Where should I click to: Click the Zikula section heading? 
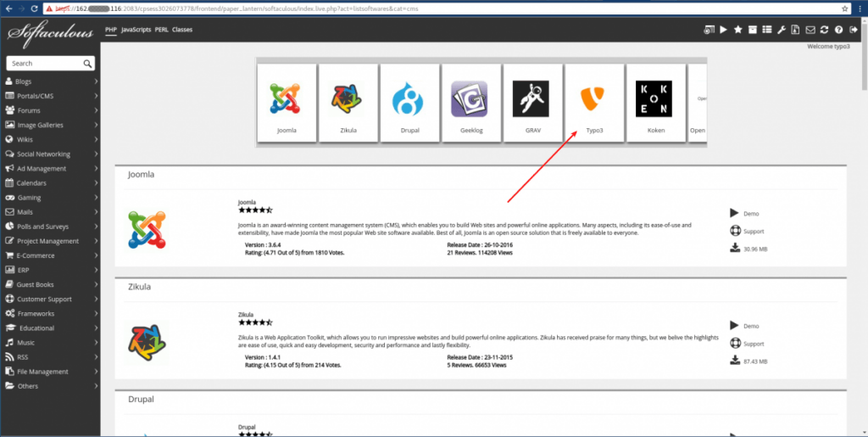click(x=139, y=287)
